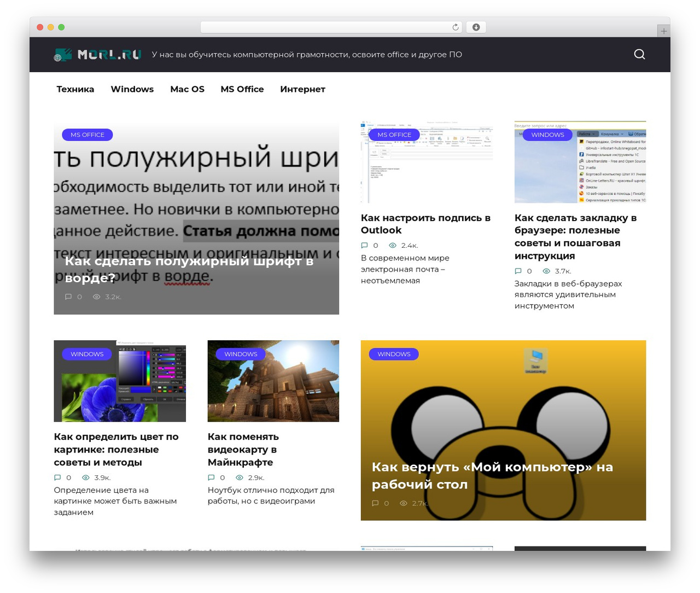Open article Как сделать закладку в браузере
Viewport: 700px width, 593px height.
(x=575, y=236)
